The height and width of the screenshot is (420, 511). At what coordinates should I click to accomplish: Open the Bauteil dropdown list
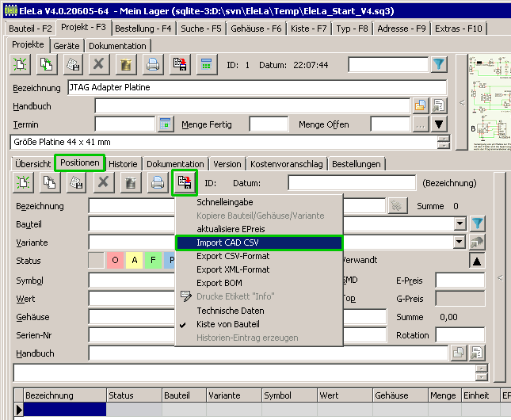pos(460,224)
